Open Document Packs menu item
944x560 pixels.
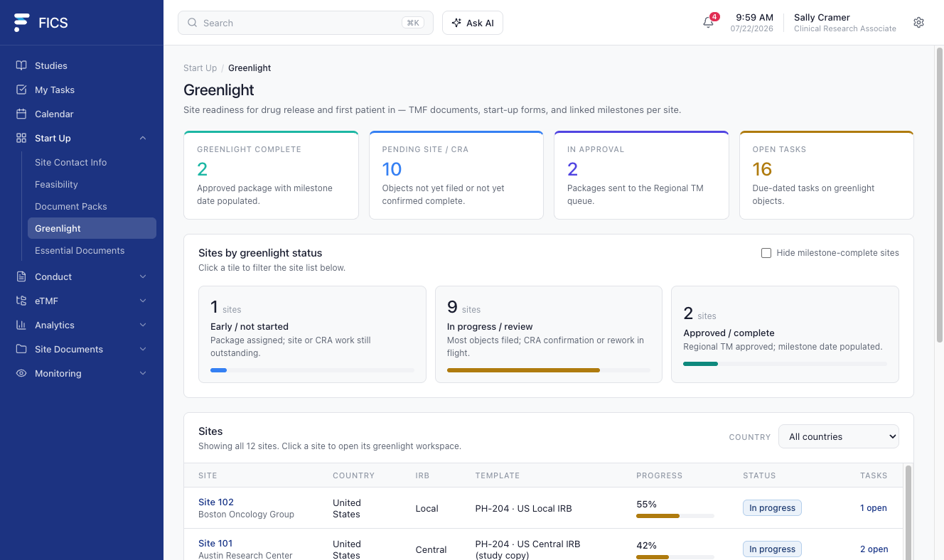(x=92, y=206)
